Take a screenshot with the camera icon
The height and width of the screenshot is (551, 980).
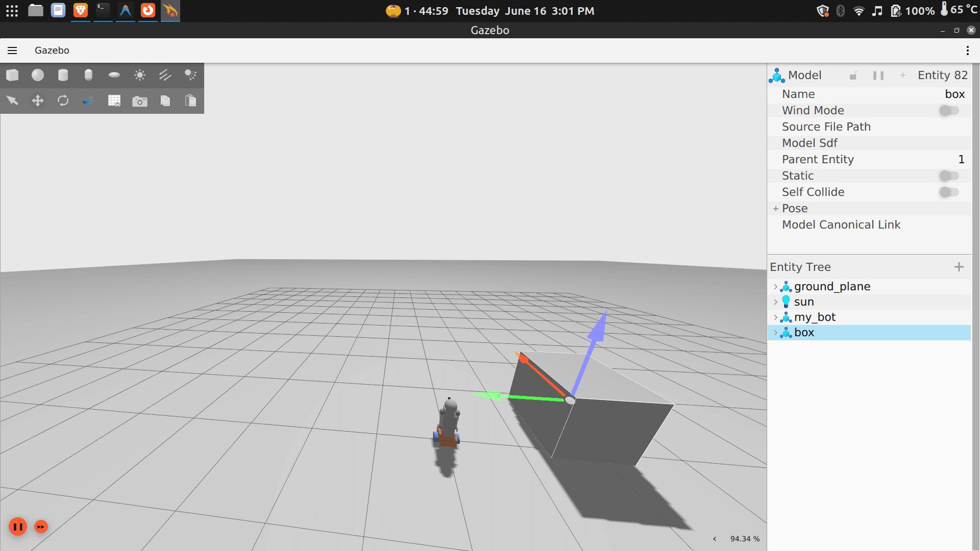pos(140,101)
